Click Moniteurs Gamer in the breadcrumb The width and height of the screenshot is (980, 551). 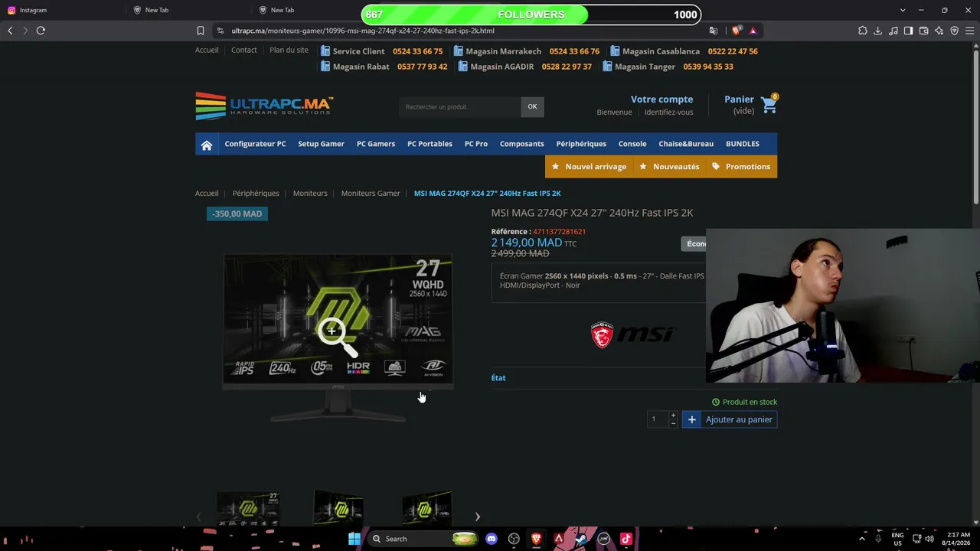pos(371,194)
